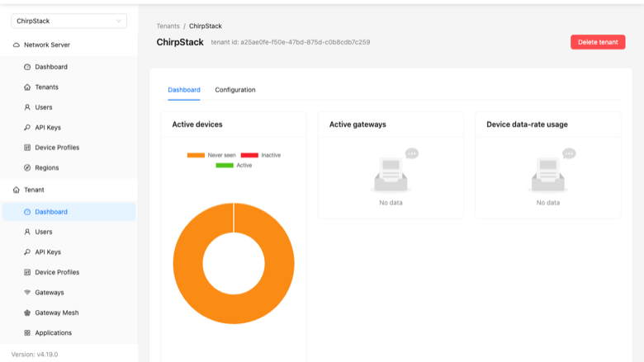Click the Gateways wifi icon

[27, 292]
